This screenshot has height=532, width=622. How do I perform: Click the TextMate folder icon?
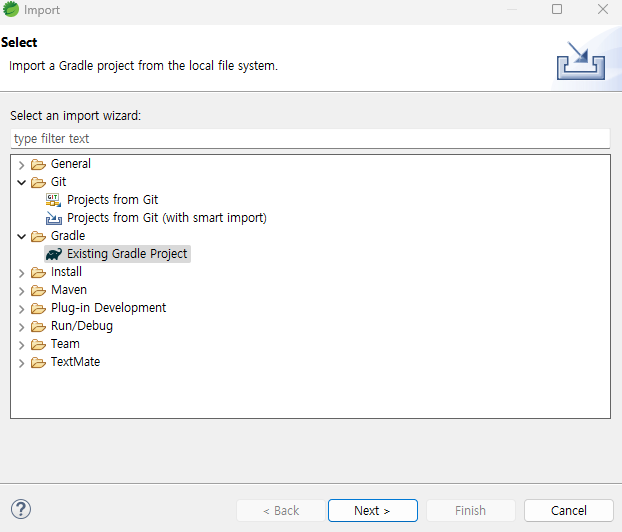coord(38,362)
